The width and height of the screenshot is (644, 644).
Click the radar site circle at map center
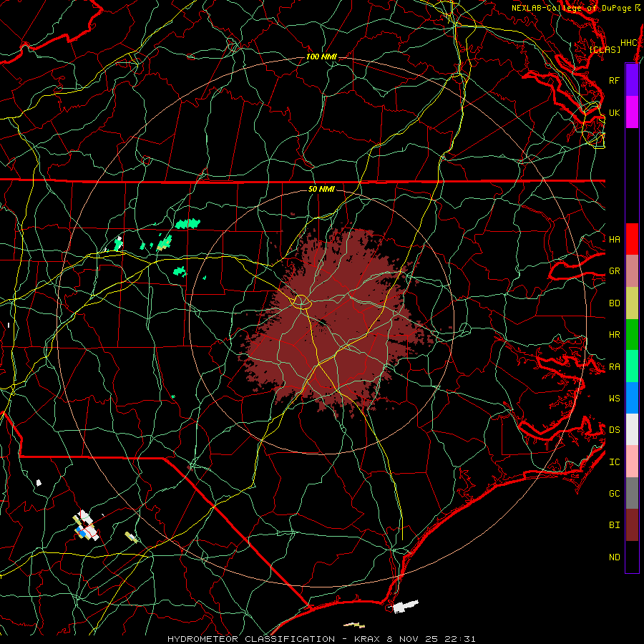point(301,302)
